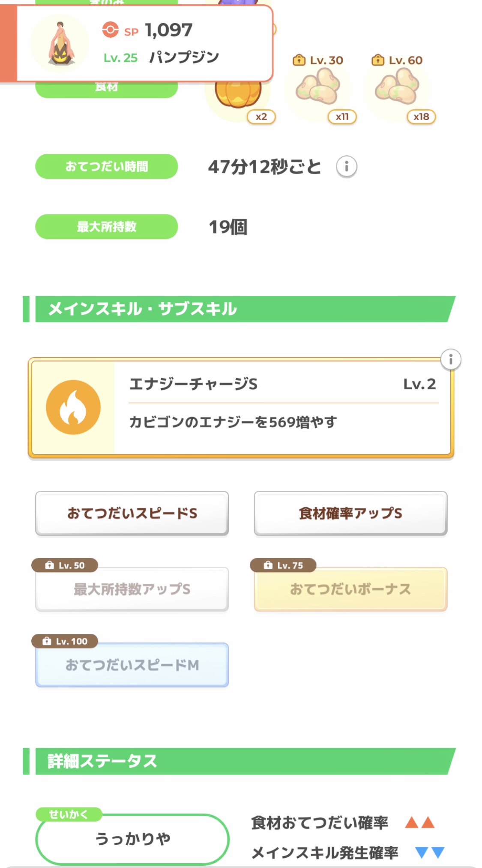Select the おてつだいスピードS sub skill
This screenshot has width=482, height=868.
coord(132,513)
